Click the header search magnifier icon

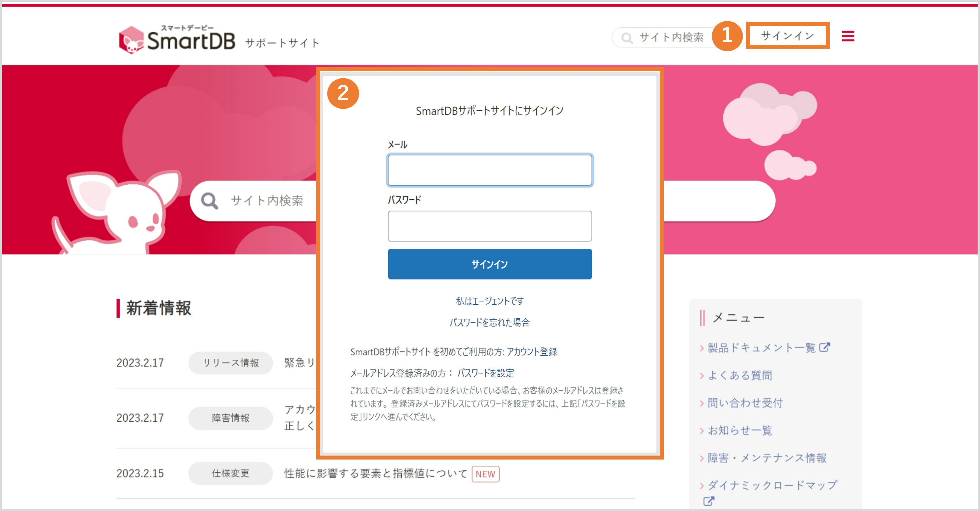point(626,38)
